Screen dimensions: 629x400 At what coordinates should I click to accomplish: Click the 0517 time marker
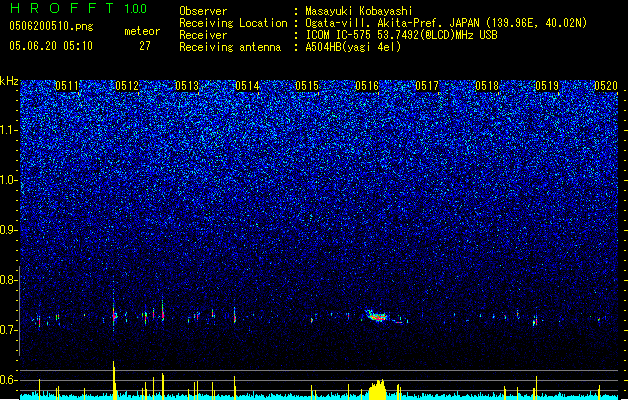point(427,86)
